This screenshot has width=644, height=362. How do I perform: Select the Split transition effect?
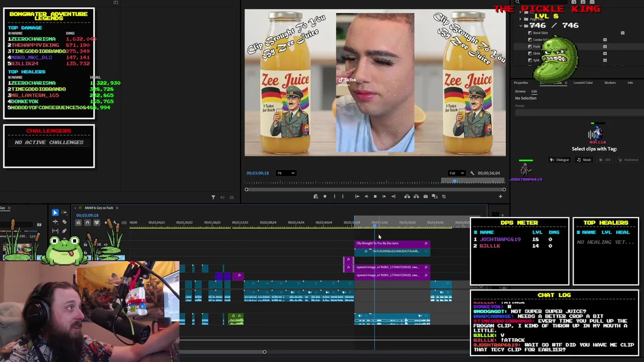tap(536, 60)
